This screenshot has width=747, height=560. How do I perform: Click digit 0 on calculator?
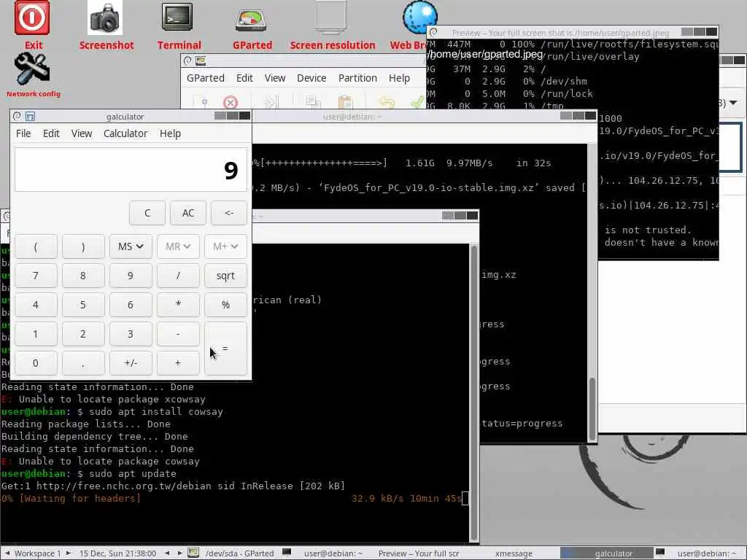pos(36,363)
